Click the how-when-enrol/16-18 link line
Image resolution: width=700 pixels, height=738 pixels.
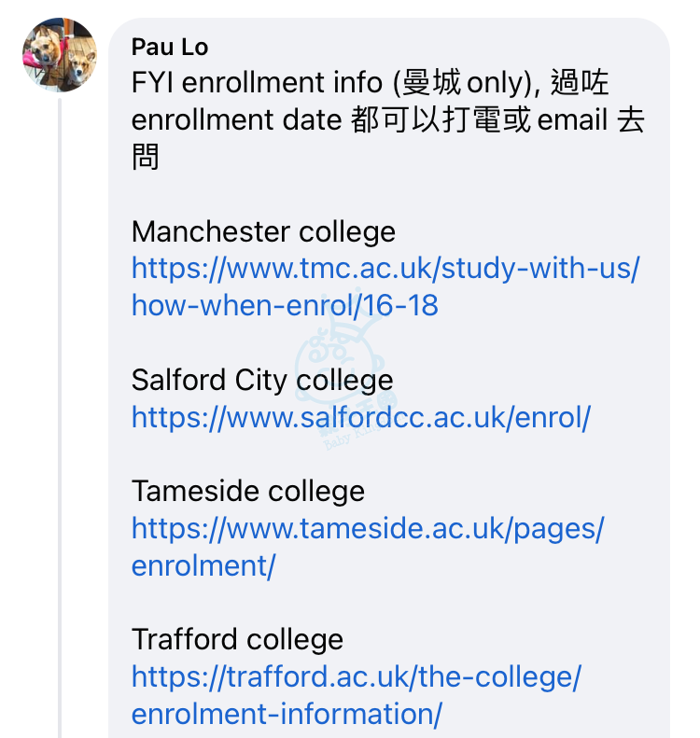click(285, 305)
